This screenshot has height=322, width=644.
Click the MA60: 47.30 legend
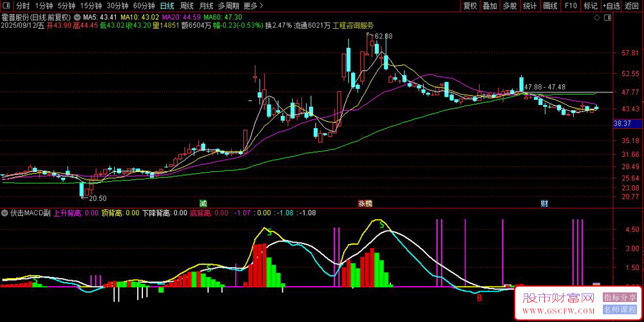coord(223,17)
